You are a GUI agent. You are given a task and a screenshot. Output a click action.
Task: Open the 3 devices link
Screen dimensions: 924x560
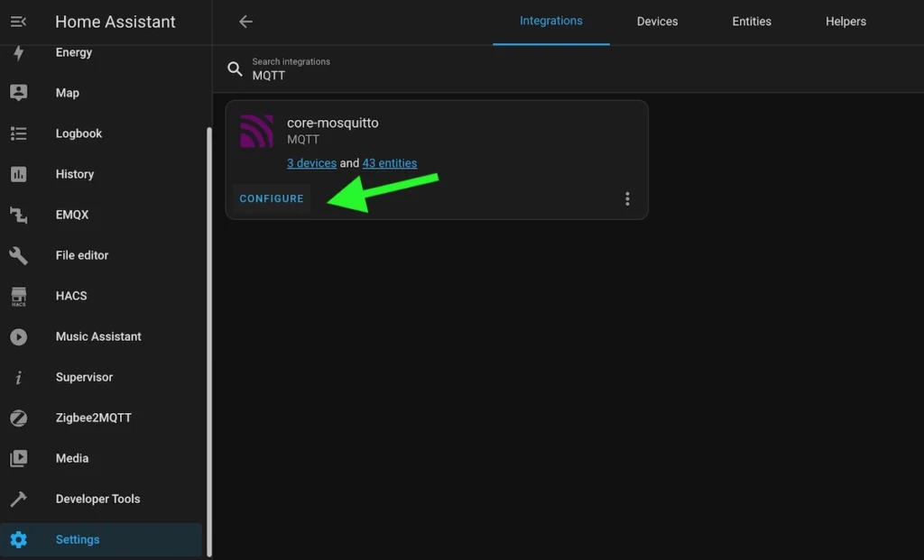tap(311, 163)
